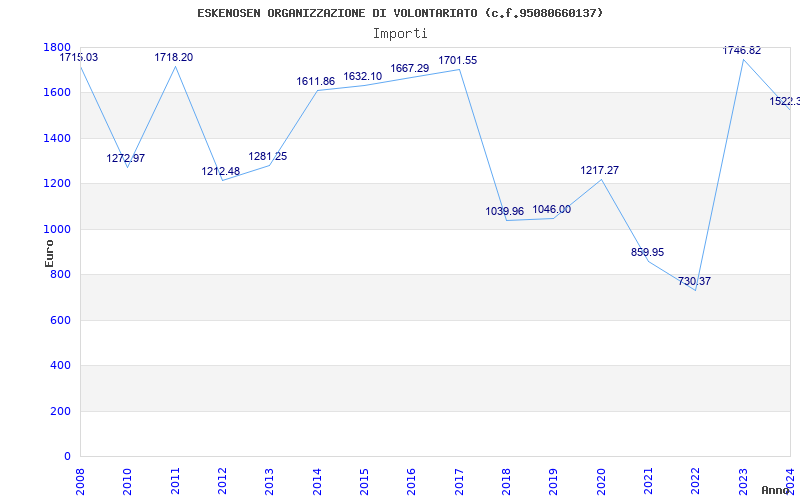Click the 600 y-axis tick label
800x500 pixels.
click(x=61, y=320)
